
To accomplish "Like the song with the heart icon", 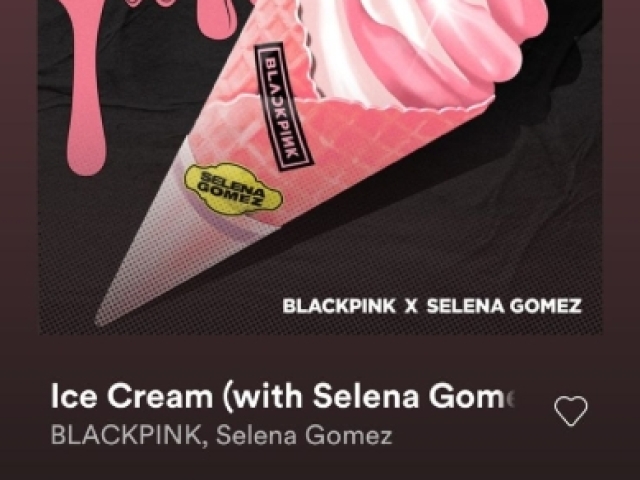I will pos(571,411).
